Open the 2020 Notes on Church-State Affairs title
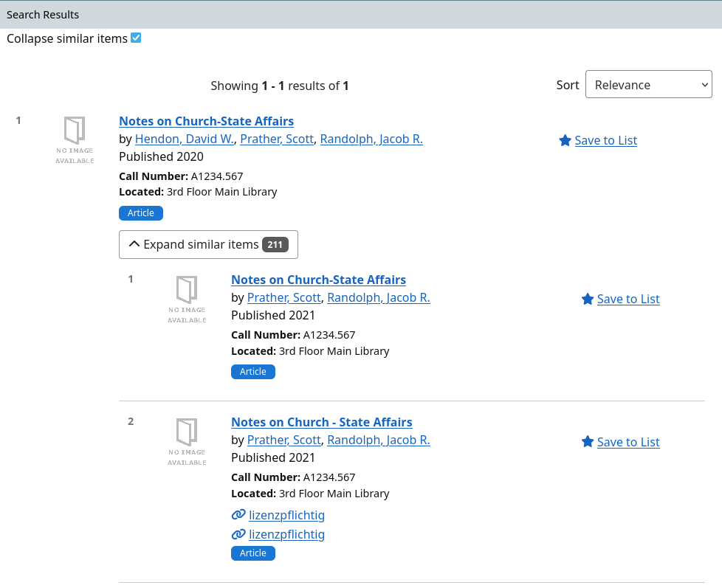The width and height of the screenshot is (722, 588). coord(206,121)
